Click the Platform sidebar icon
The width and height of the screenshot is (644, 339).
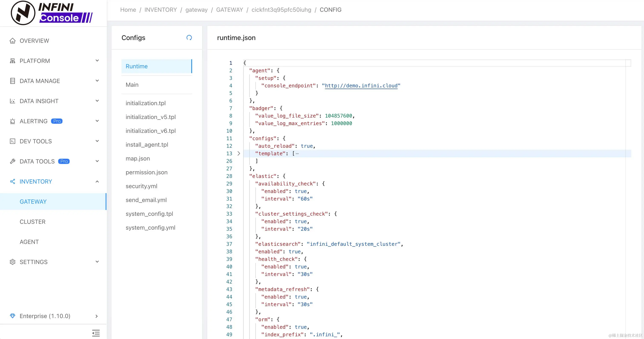tap(13, 61)
